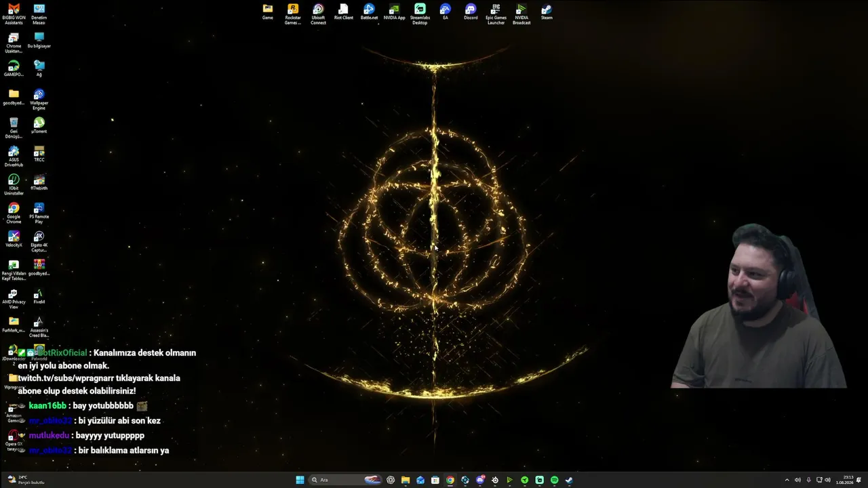Select the FiveM desktop shortcut
Screen dimensions: 868x488
point(39,296)
